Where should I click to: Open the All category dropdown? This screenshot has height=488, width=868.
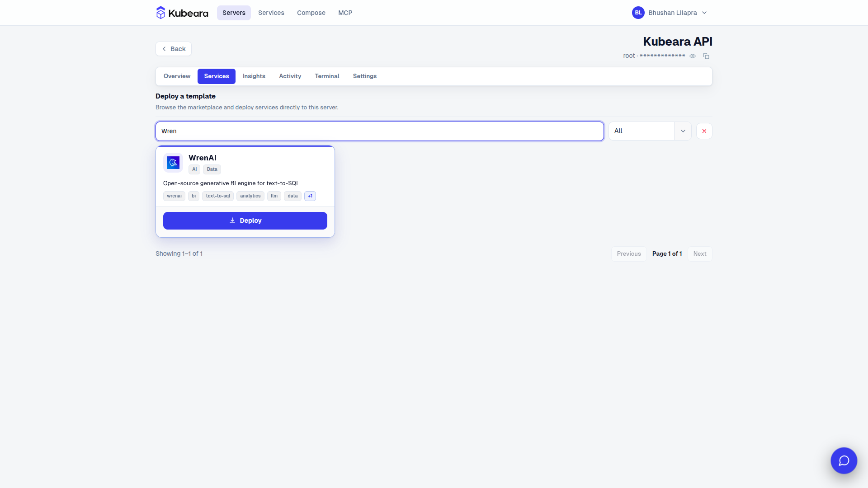click(650, 131)
